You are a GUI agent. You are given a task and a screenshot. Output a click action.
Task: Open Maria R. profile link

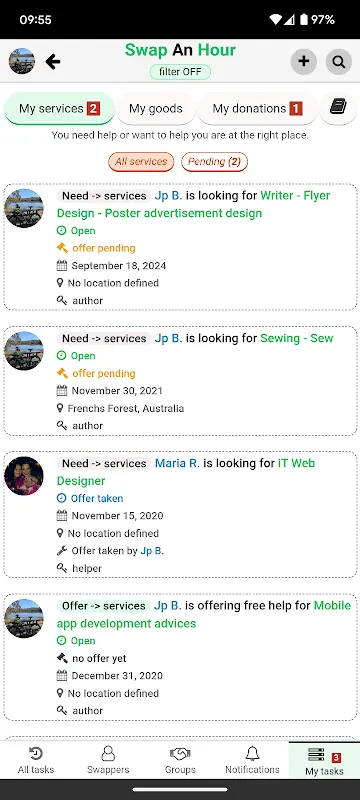pyautogui.click(x=177, y=463)
